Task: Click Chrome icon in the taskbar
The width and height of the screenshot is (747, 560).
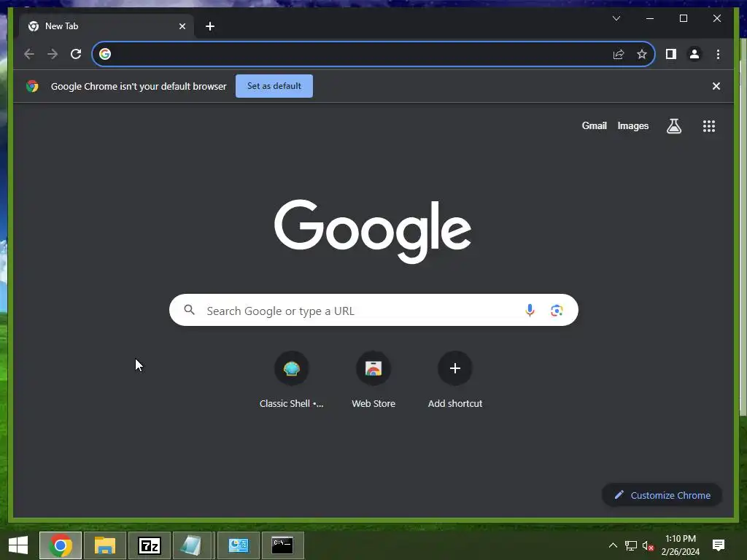Action: [61, 545]
